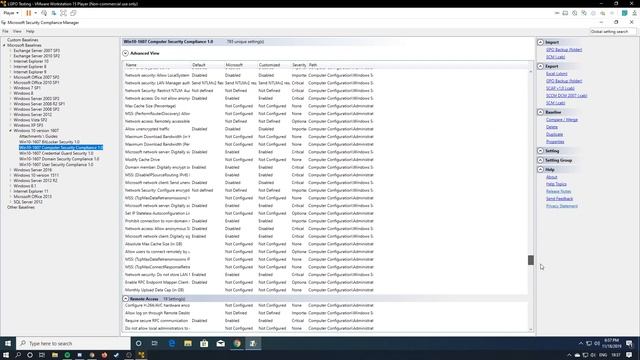Collapse the Baseline section in actions pane
The width and height of the screenshot is (640, 360).
click(x=540, y=112)
